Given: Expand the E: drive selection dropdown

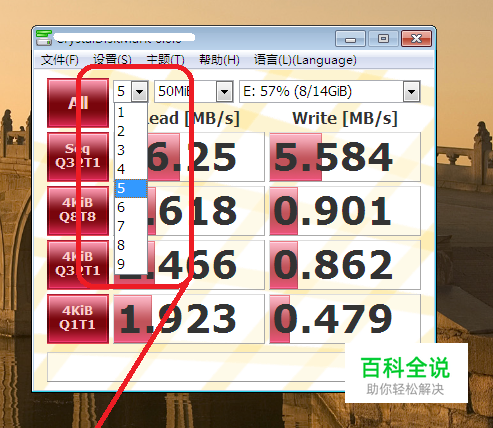Looking at the screenshot, I should (411, 91).
